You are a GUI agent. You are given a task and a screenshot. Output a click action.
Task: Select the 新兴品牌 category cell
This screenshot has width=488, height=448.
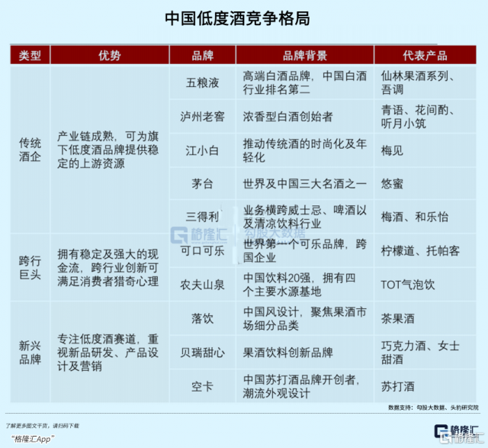coord(30,353)
